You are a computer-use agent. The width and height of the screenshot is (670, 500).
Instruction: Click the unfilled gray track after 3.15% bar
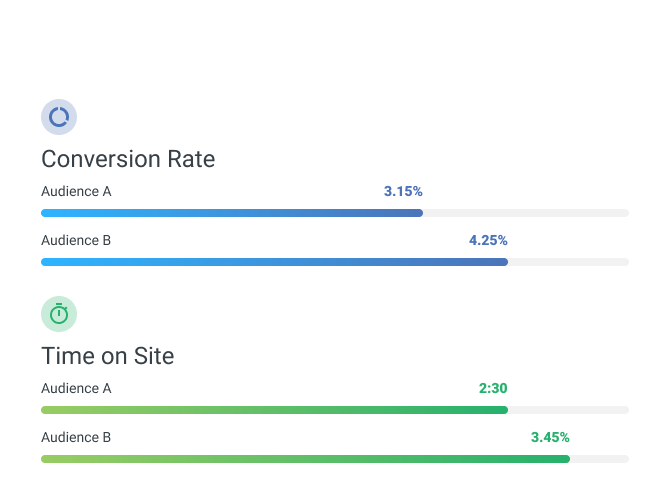point(526,213)
